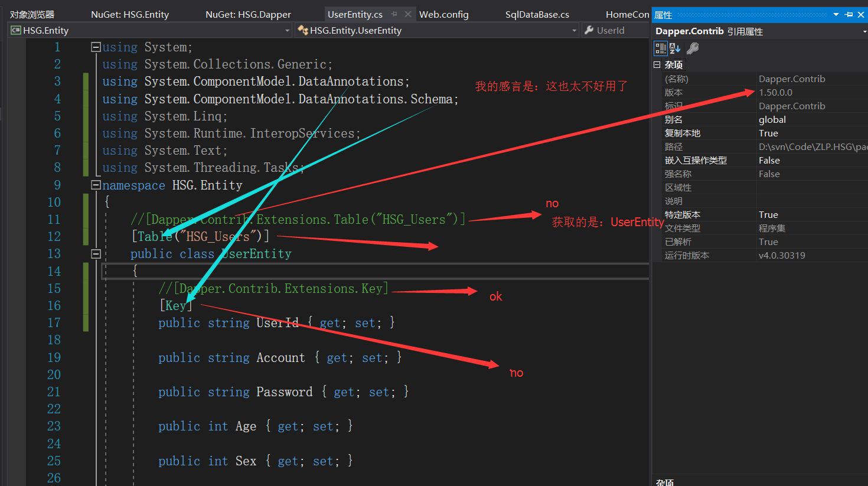Open the Dapper.Contrib 引用属性 object dropdown
This screenshot has width=868, height=486.
pyautogui.click(x=864, y=31)
